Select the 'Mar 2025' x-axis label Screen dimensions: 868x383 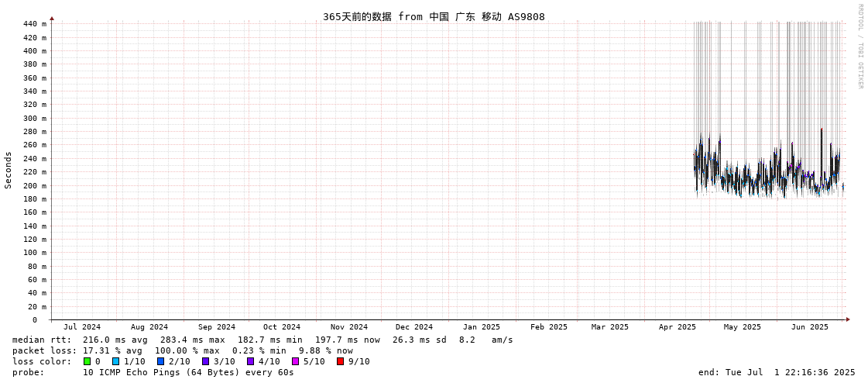pyautogui.click(x=609, y=327)
